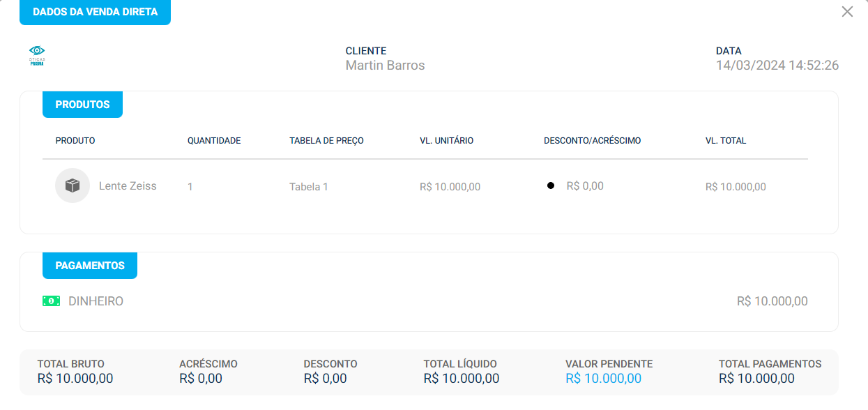
Task: Click the Lente Zeiss product box icon
Action: coord(73,185)
